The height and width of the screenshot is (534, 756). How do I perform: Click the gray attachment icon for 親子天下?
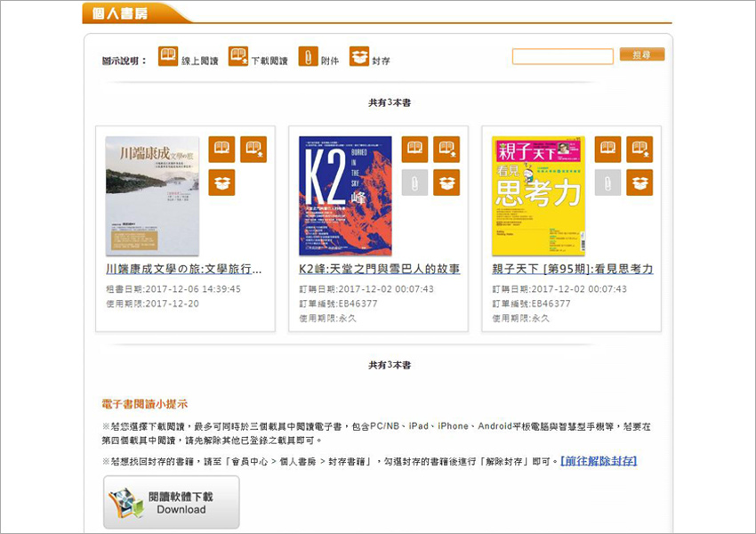(607, 182)
